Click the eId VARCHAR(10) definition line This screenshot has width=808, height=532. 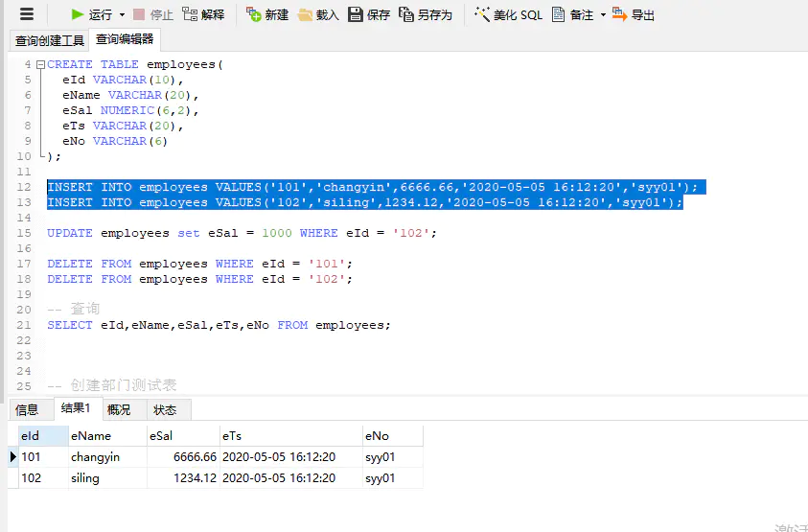click(123, 80)
